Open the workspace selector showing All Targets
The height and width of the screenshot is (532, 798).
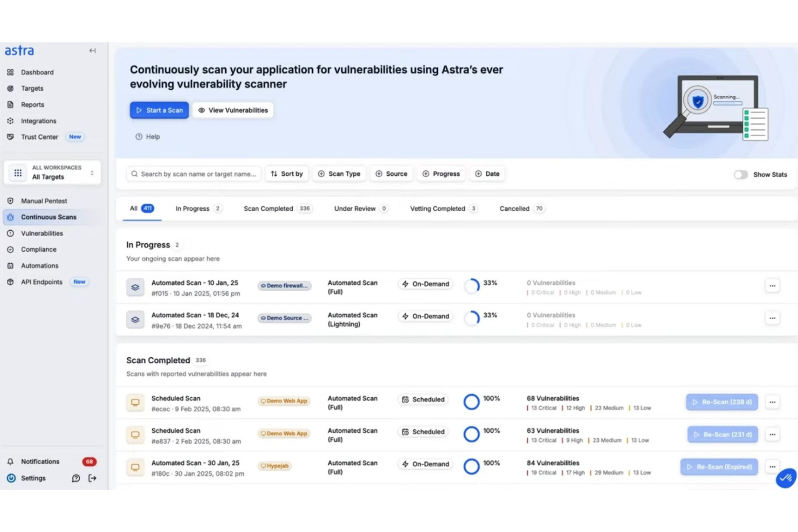[52, 172]
